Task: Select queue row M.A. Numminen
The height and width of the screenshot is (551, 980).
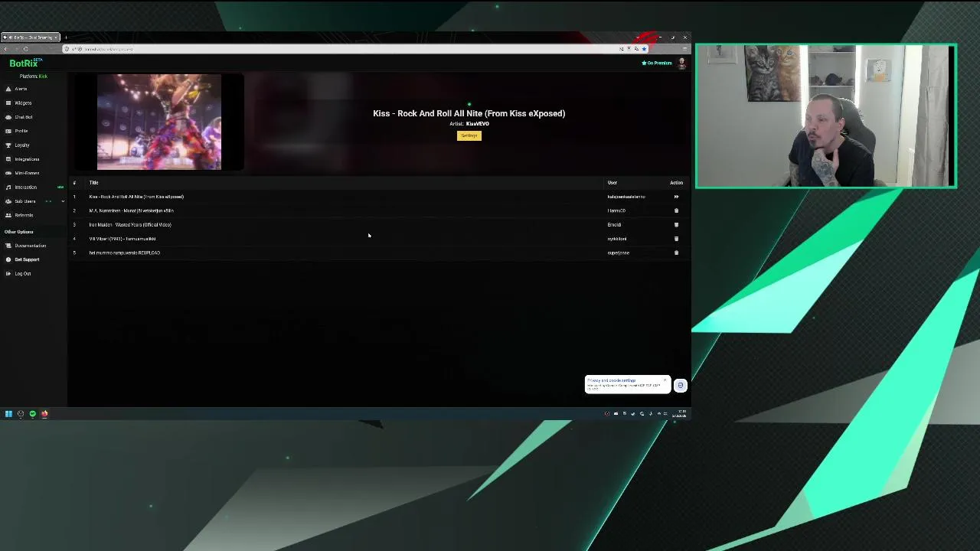Action: 379,210
